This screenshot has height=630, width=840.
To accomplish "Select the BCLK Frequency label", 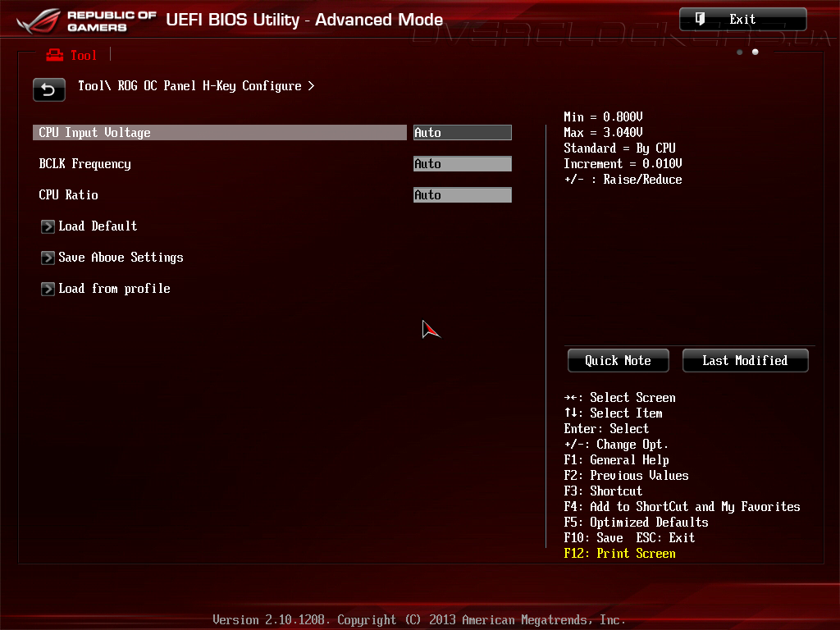I will coord(84,164).
